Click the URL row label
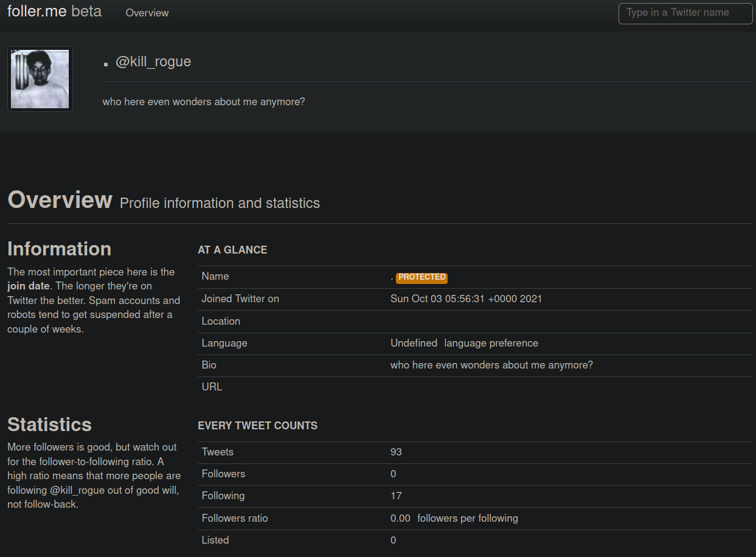Viewport: 756px width, 557px height. point(212,387)
